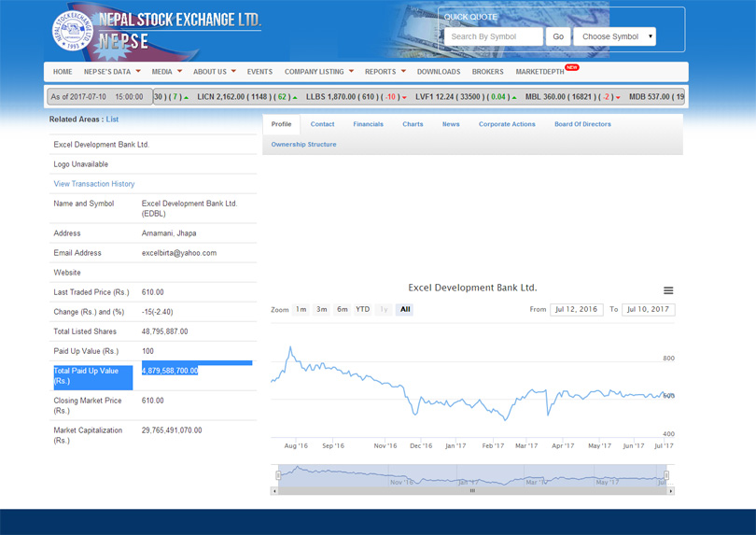The image size is (756, 535).
Task: Open the Ownership Structure tab
Action: [303, 145]
